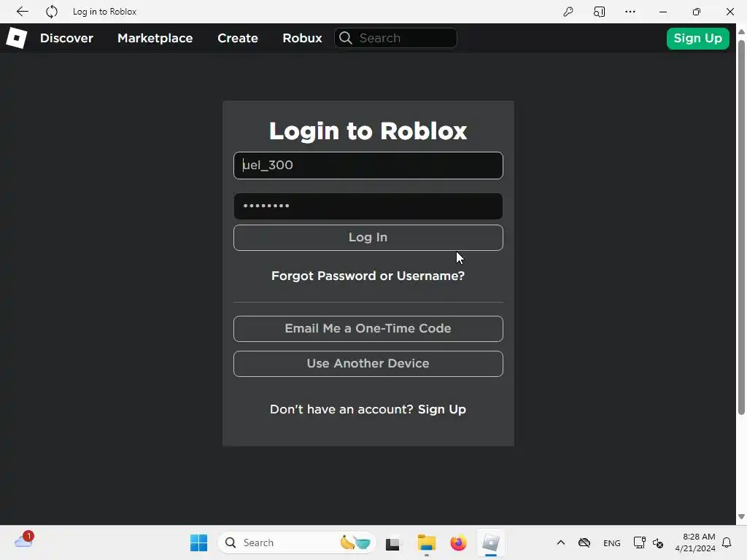Click the scrollbar up arrow
747x560 pixels.
pyautogui.click(x=741, y=32)
